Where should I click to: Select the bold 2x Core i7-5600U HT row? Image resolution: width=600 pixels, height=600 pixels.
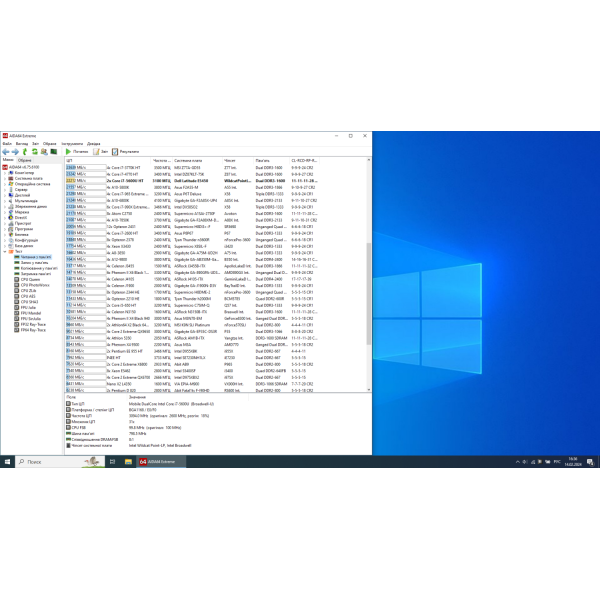click(x=191, y=181)
